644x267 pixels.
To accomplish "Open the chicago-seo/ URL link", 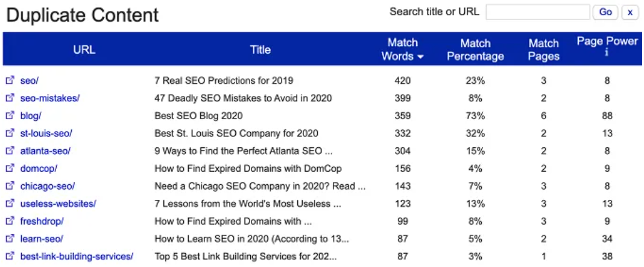I will point(48,186).
